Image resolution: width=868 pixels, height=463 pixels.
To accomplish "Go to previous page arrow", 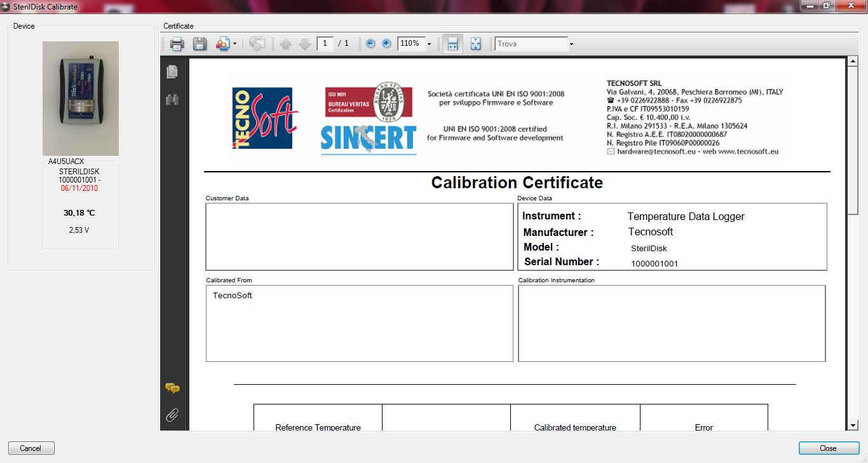I will tap(286, 44).
